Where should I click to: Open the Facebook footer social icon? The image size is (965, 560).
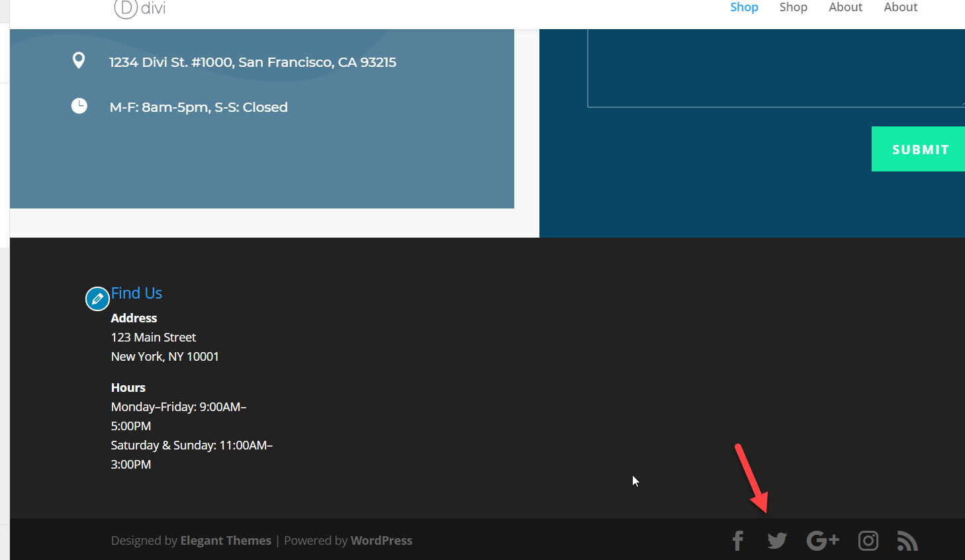pyautogui.click(x=738, y=541)
